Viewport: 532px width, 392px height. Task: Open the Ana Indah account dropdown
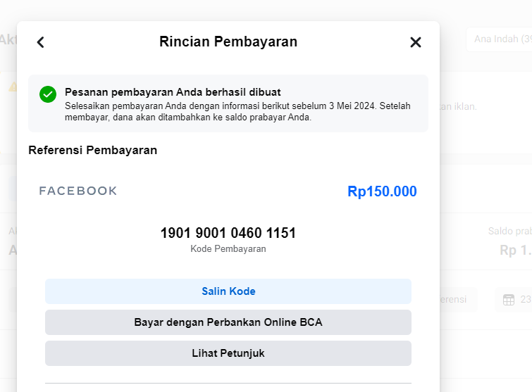(499, 39)
